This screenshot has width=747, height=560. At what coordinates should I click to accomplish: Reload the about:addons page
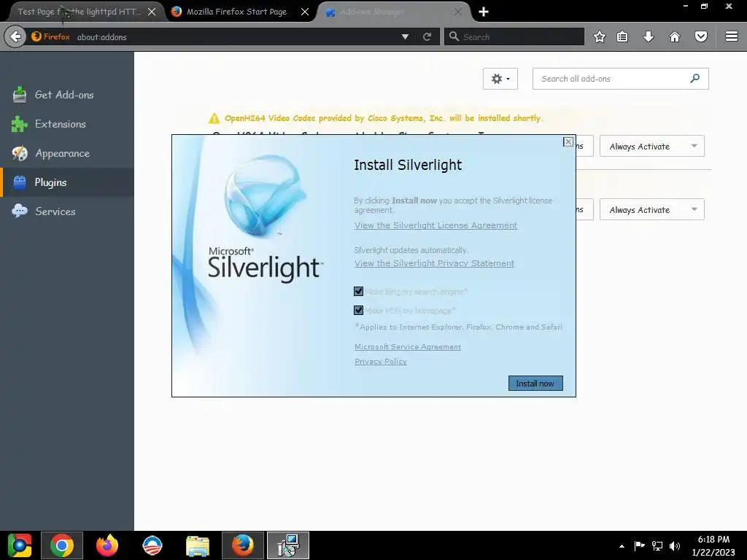[427, 36]
